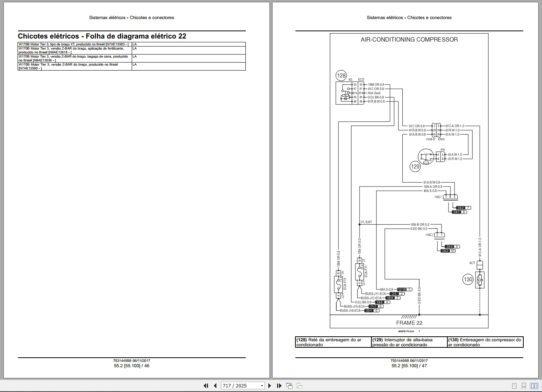Enable scrolling continuous page view
Image resolution: width=542 pixels, height=392 pixels.
pyautogui.click(x=524, y=386)
